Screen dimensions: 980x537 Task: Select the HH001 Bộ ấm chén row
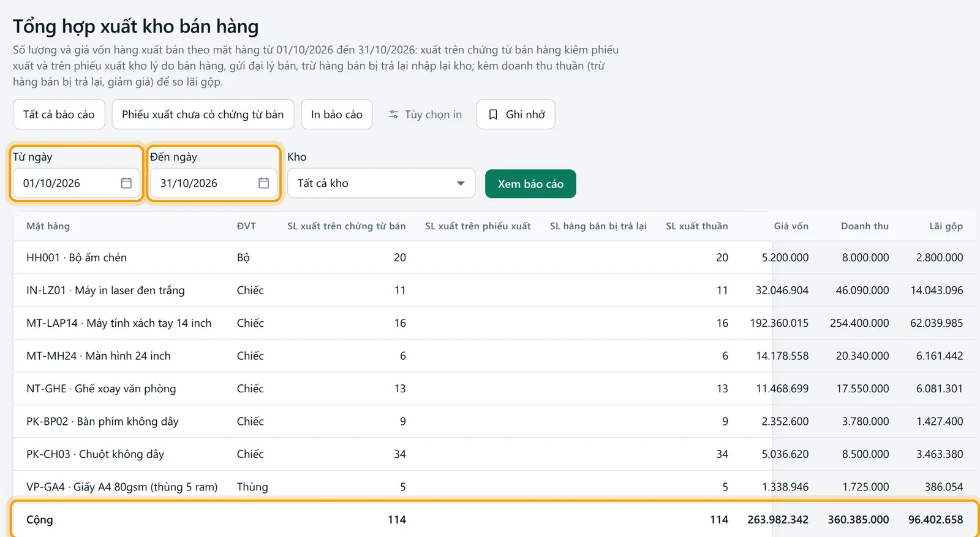tap(494, 257)
